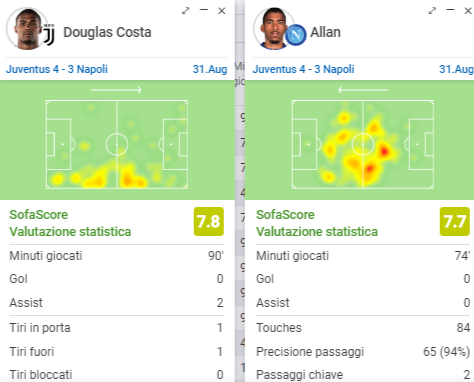The image size is (474, 382).
Task: Click the Allan player name
Action: (x=325, y=32)
